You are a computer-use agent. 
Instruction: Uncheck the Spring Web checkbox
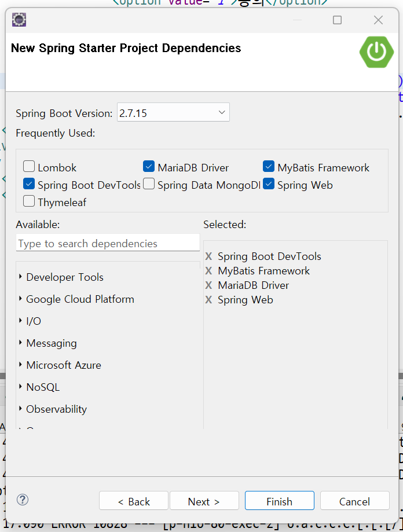pyautogui.click(x=268, y=184)
